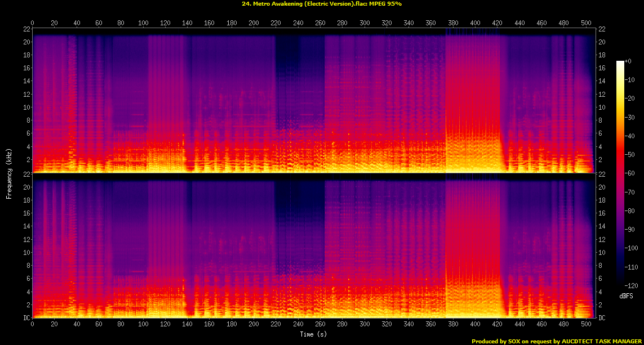Select the 100 tick on the bottom time axis
644x345 pixels.
[x=143, y=325]
